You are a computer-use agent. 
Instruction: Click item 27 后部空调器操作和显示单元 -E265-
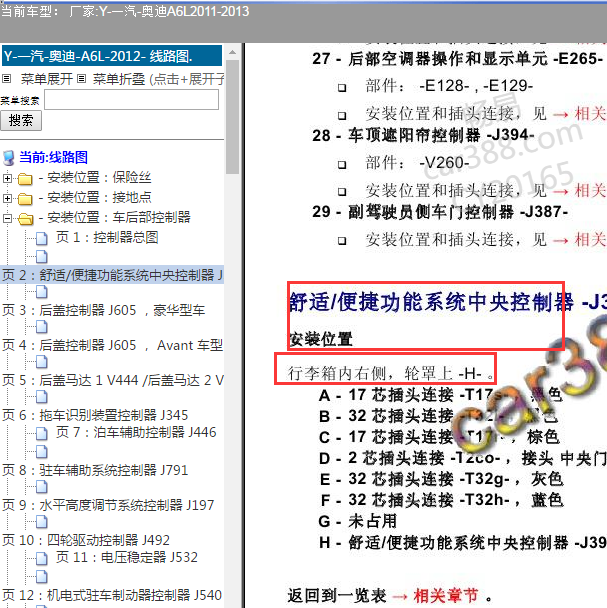tap(458, 59)
